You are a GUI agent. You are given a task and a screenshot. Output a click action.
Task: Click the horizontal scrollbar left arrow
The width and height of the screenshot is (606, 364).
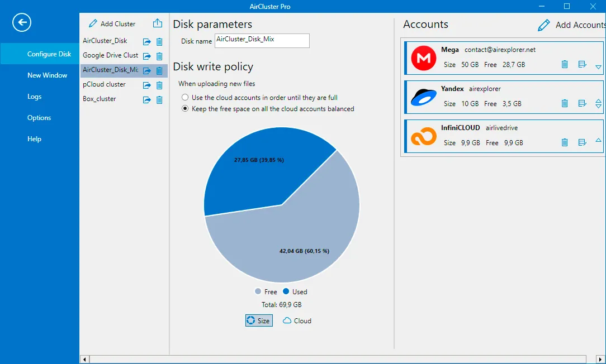pyautogui.click(x=84, y=360)
